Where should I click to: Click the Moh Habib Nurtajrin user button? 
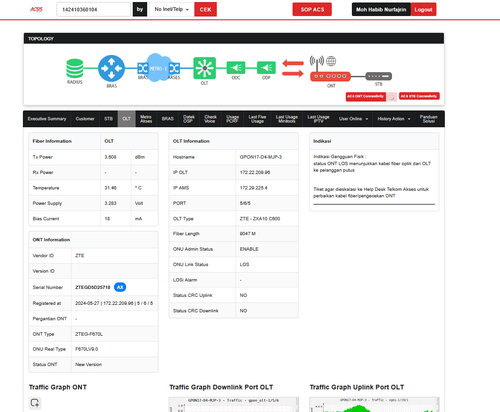[381, 9]
